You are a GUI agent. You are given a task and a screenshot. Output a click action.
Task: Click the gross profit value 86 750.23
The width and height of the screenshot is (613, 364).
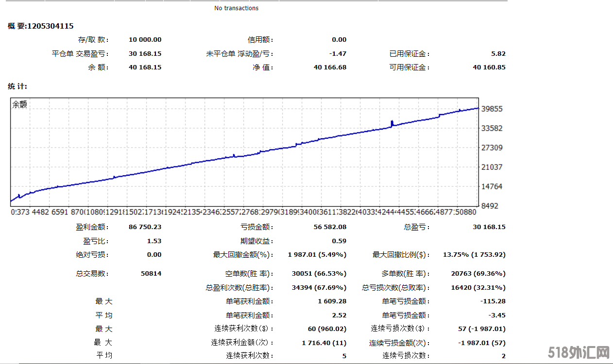pyautogui.click(x=145, y=227)
